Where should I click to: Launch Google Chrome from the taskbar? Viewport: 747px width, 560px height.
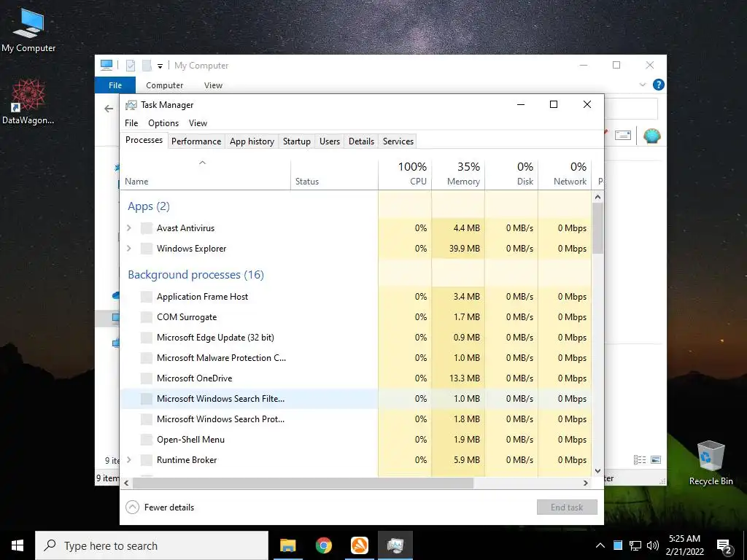323,545
